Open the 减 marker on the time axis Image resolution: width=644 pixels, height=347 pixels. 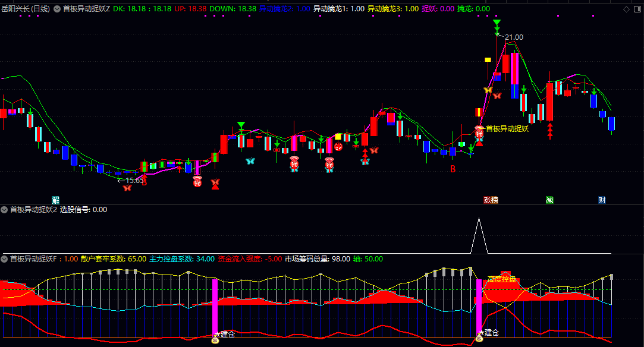549,200
